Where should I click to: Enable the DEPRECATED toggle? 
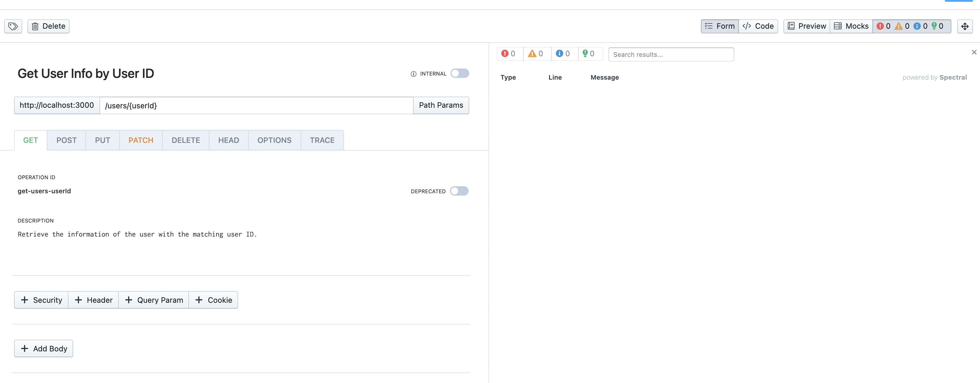[459, 191]
